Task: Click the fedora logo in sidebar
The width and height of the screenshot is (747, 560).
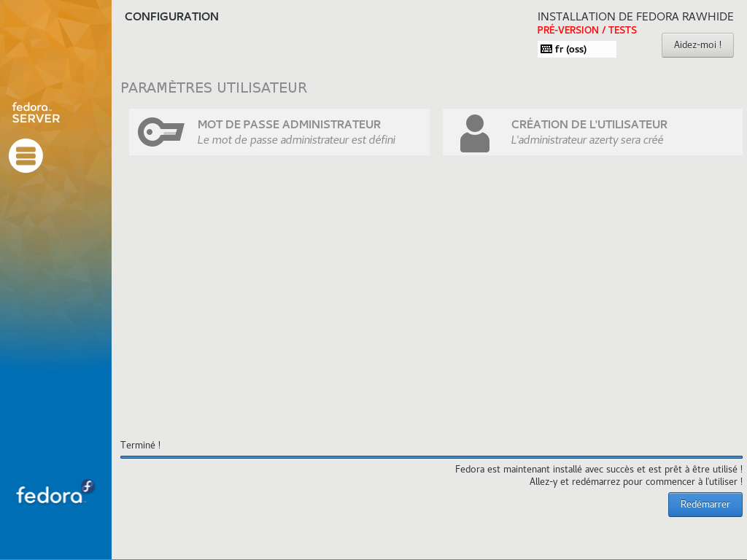Action: [55, 493]
